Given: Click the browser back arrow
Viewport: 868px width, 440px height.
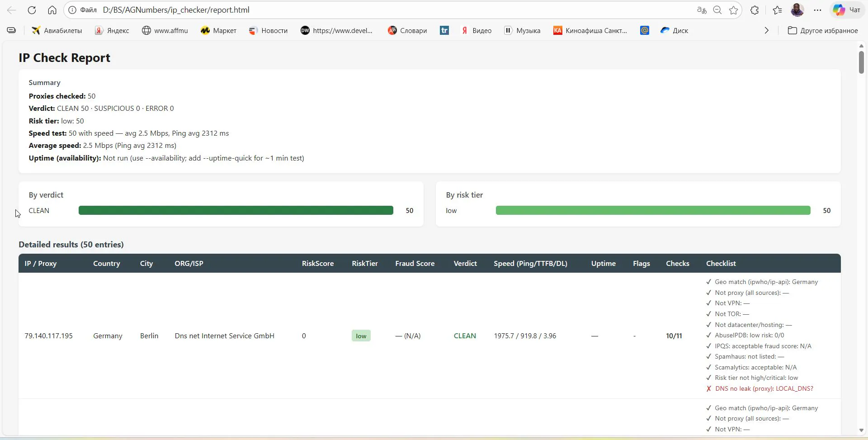Looking at the screenshot, I should 12,10.
